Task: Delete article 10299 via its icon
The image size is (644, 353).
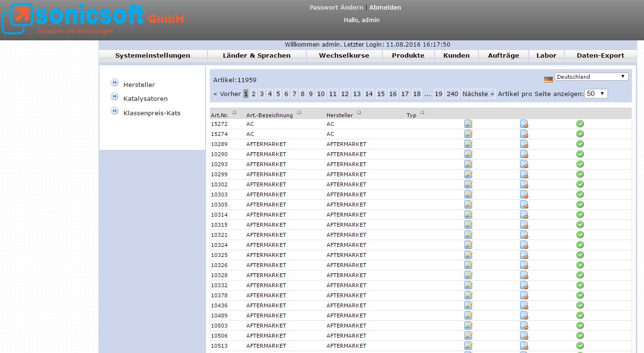Action: tap(524, 174)
